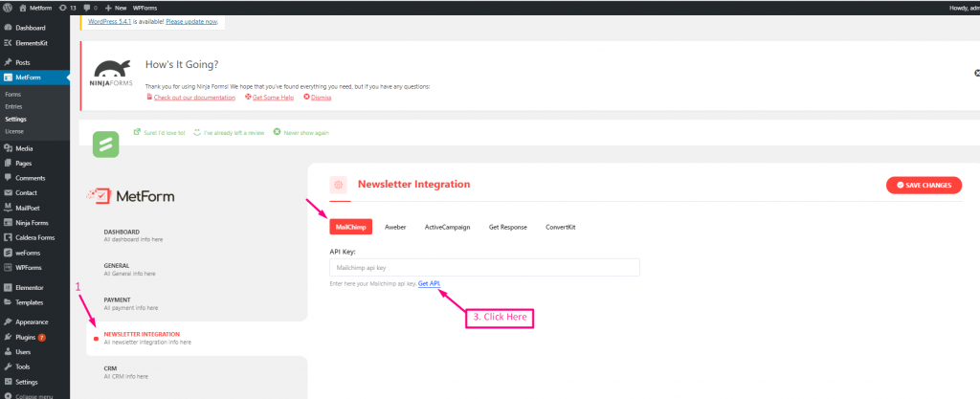Click the Please update now link
The image size is (980, 399).
click(x=191, y=21)
